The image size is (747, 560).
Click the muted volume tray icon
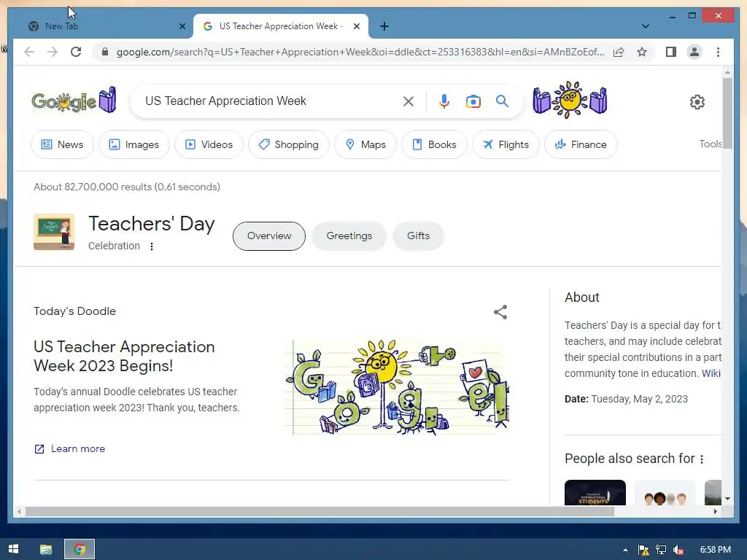[678, 550]
